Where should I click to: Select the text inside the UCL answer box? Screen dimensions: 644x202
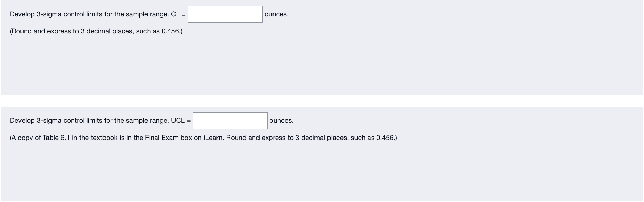click(230, 120)
